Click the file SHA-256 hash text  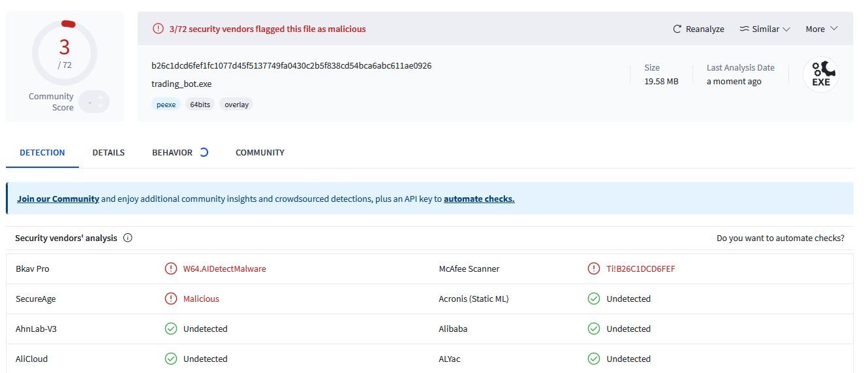[x=291, y=65]
